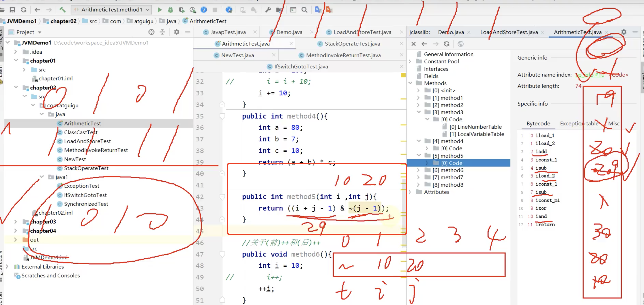
Task: Hide the Project tool window
Action: click(187, 32)
